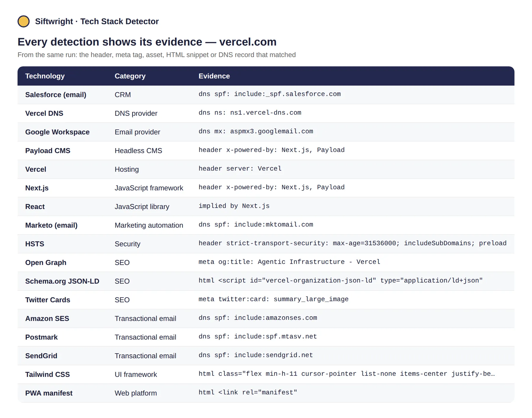Click the _spf.salesforce.com SPF evidence
Viewport: 532px width, 418px height.
click(270, 94)
